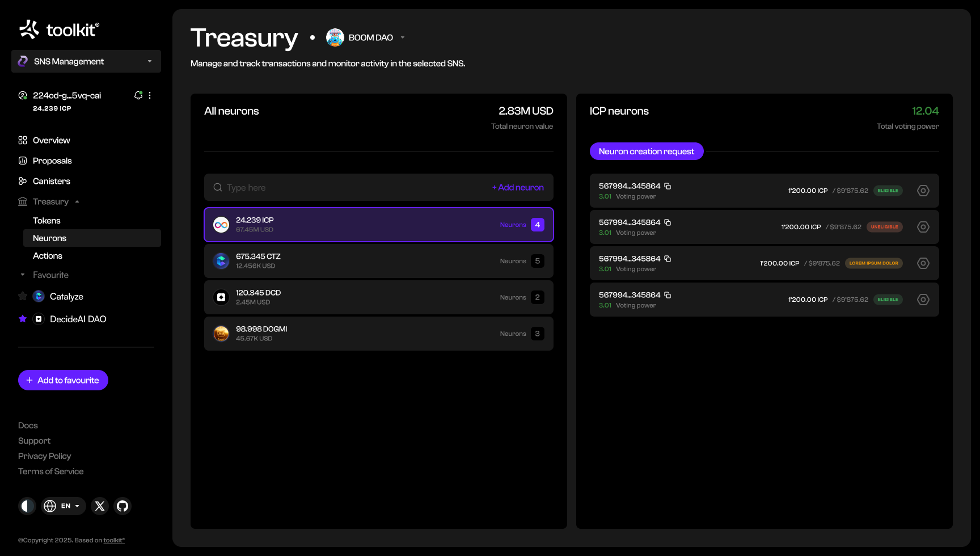Open the Docs link
The width and height of the screenshot is (980, 556).
(x=28, y=426)
